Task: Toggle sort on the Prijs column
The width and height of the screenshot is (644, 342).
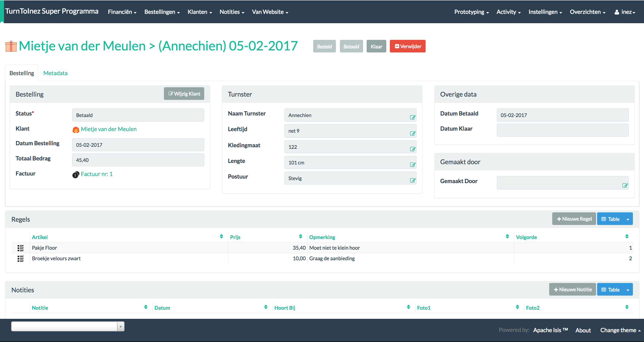Action: coord(300,236)
